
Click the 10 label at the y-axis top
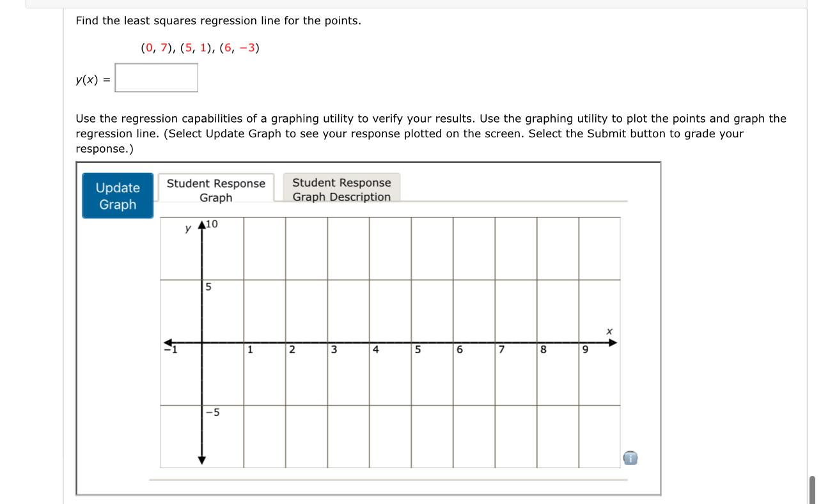(211, 223)
